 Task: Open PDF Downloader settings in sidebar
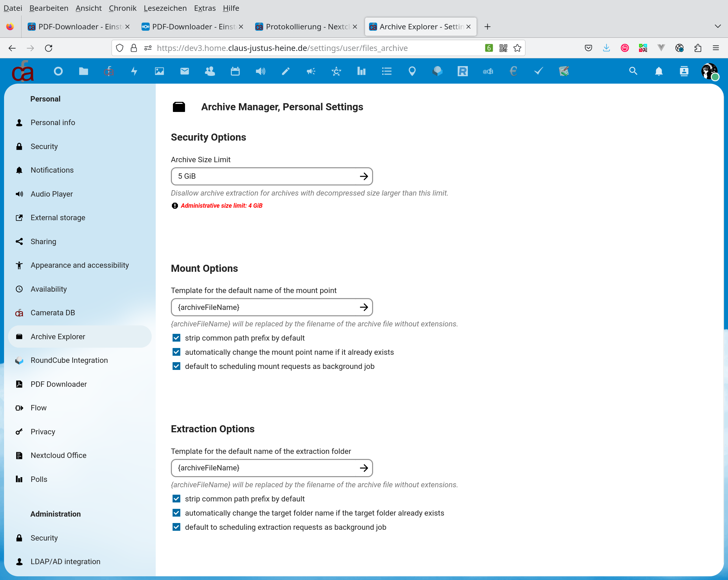[58, 384]
